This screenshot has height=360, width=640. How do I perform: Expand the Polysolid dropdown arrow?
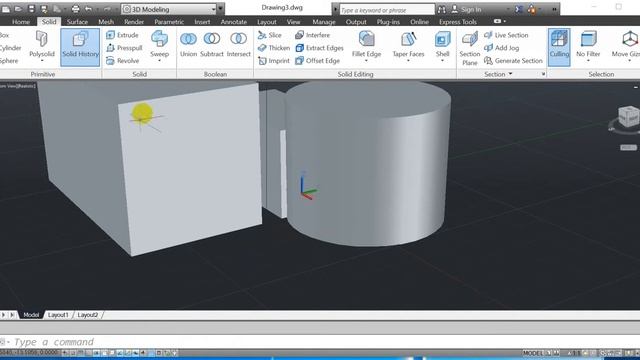[42, 61]
